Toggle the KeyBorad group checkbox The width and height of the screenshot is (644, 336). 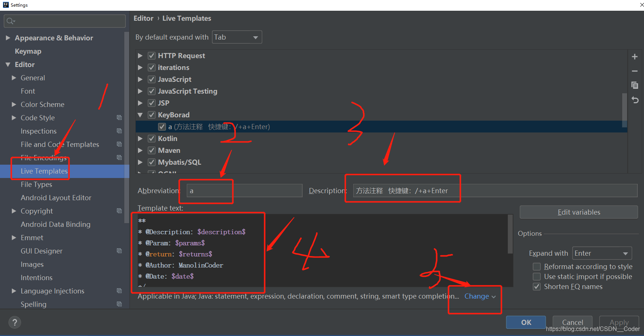tap(151, 115)
